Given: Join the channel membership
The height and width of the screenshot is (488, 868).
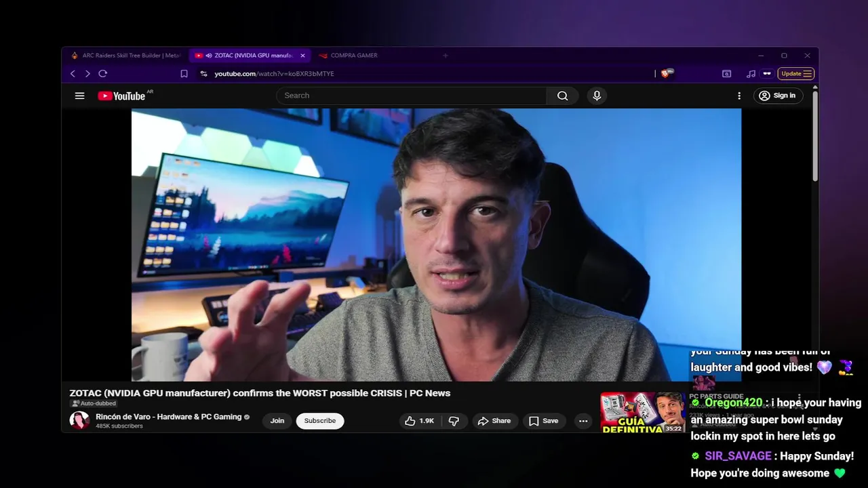Looking at the screenshot, I should (x=277, y=421).
